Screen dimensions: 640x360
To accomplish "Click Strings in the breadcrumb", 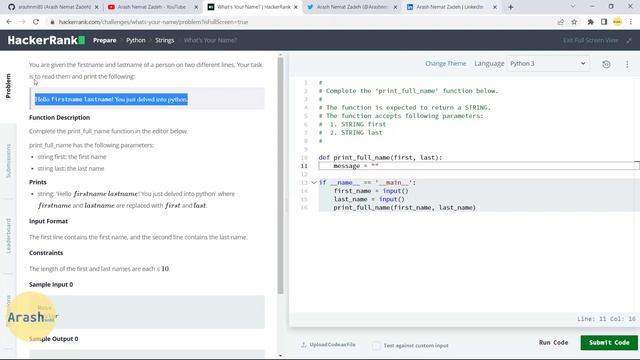I will [x=164, y=40].
